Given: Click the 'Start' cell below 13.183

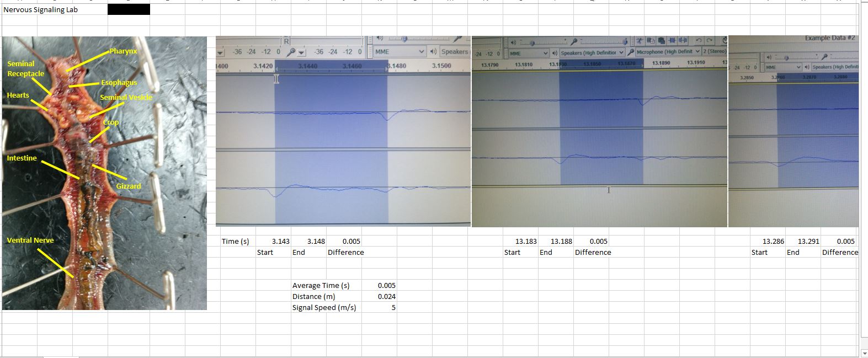Looking at the screenshot, I should (x=520, y=252).
